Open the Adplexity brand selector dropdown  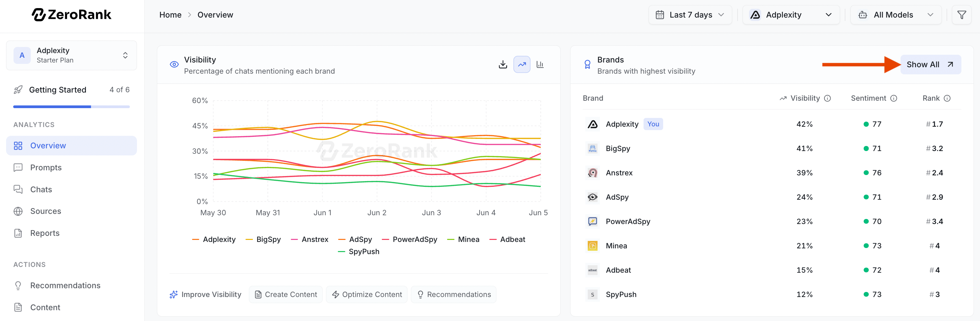[x=791, y=15]
